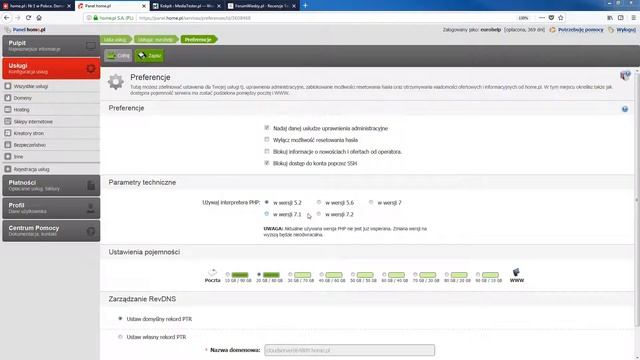Open Usługi section in sidebar
Image resolution: width=640 pixels, height=360 pixels.
click(51, 69)
